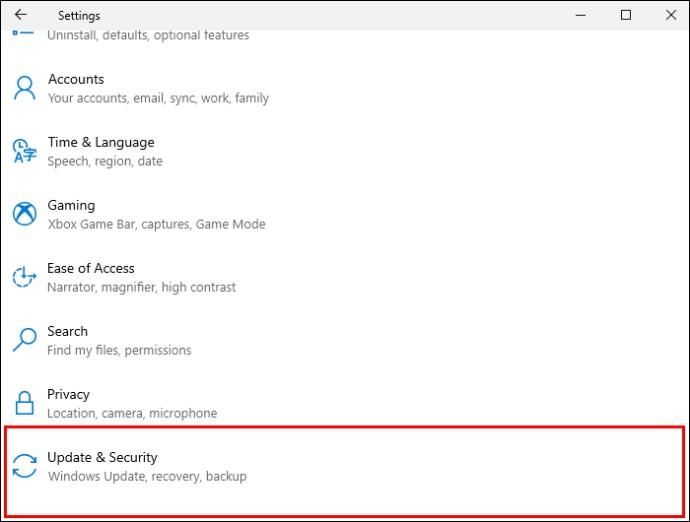This screenshot has height=522, width=690.
Task: Select the Update & Security sync arrows icon
Action: pyautogui.click(x=25, y=466)
